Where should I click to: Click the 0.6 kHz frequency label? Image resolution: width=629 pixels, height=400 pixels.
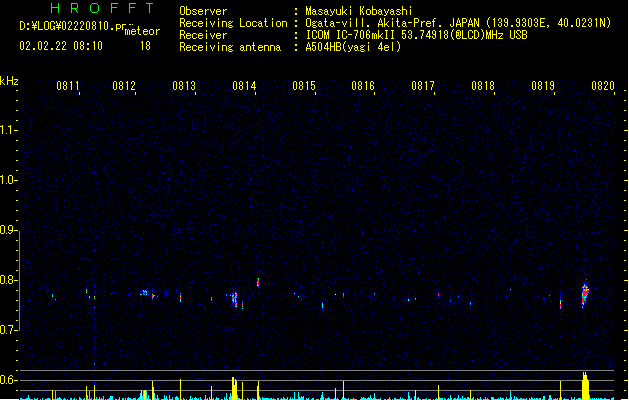coord(8,380)
